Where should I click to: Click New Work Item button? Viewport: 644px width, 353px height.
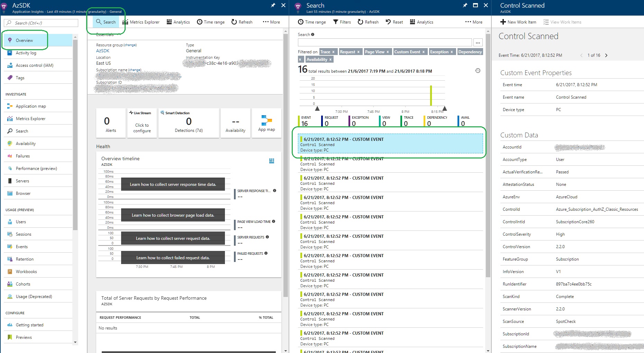(x=518, y=22)
